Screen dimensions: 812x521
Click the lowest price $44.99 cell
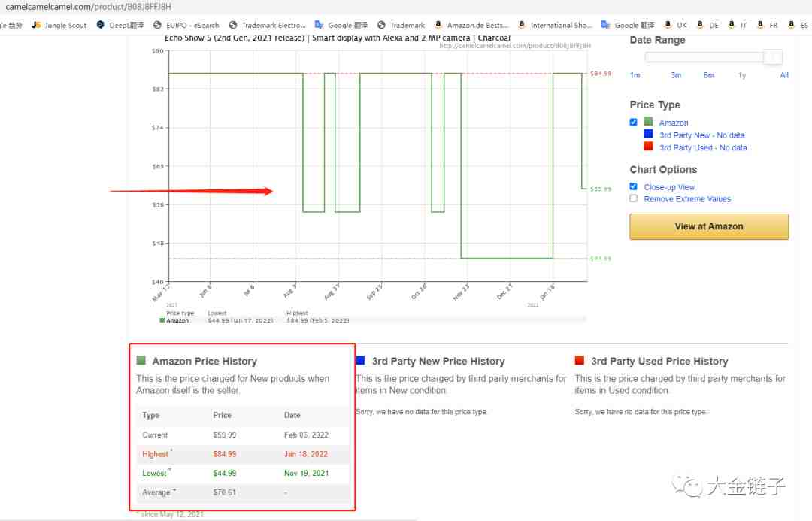click(x=224, y=474)
